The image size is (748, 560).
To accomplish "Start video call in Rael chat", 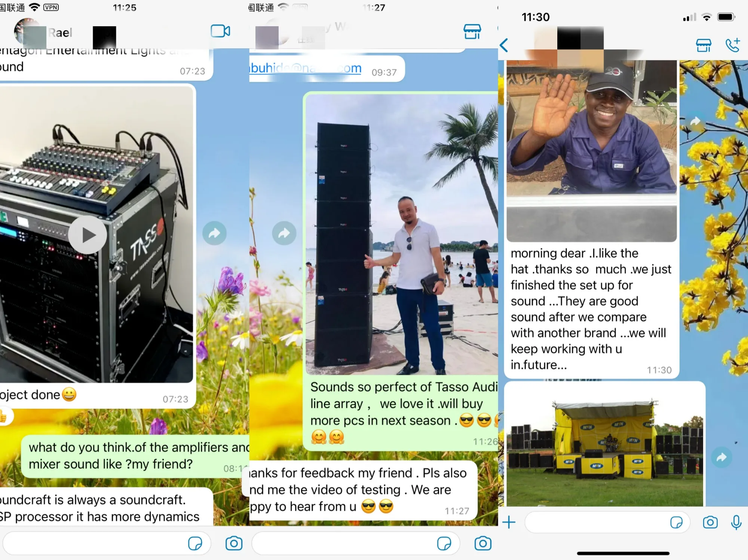I will (x=220, y=31).
